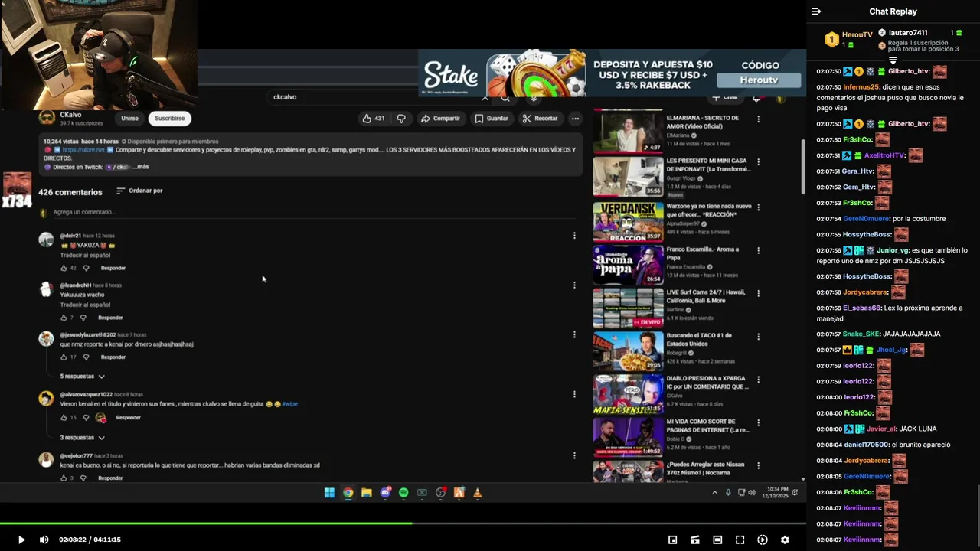Image resolution: width=980 pixels, height=551 pixels.
Task: Open the DIABLO PRESIONA A XPARGA video title
Action: [x=707, y=383]
